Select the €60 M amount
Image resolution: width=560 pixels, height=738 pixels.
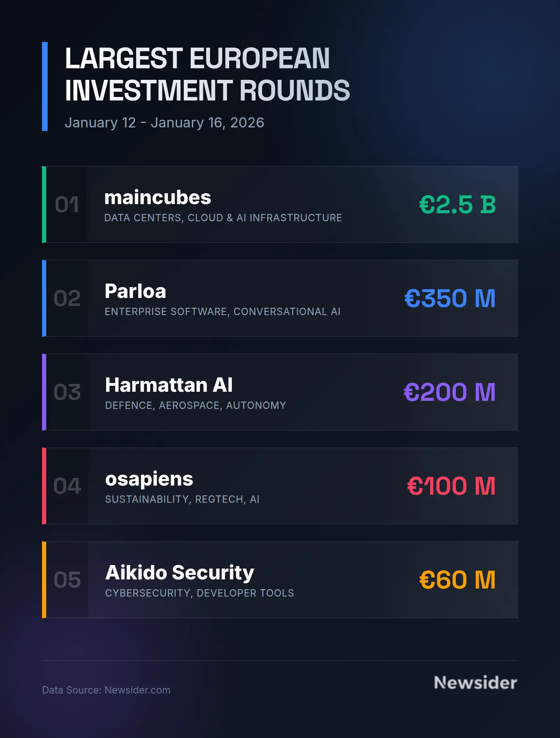pos(457,580)
